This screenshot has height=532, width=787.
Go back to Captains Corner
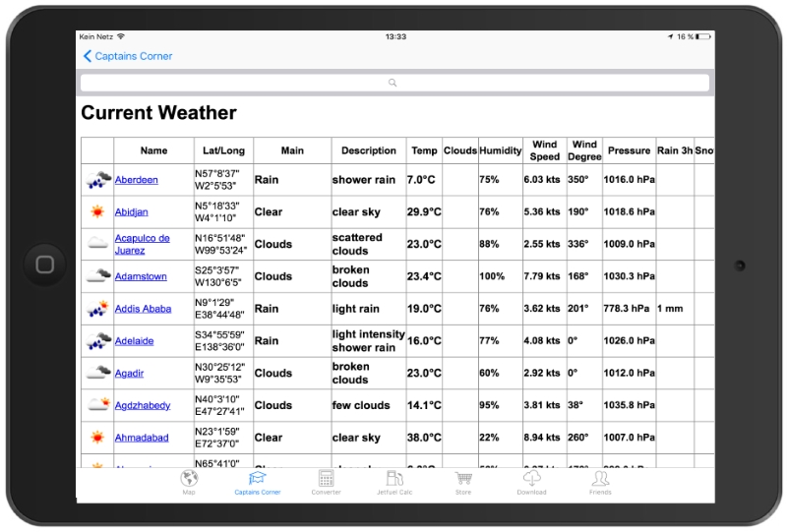(x=128, y=56)
